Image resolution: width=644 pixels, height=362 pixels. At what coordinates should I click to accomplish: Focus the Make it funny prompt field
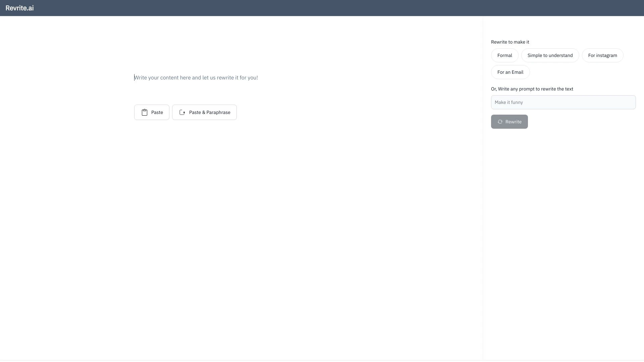click(563, 102)
